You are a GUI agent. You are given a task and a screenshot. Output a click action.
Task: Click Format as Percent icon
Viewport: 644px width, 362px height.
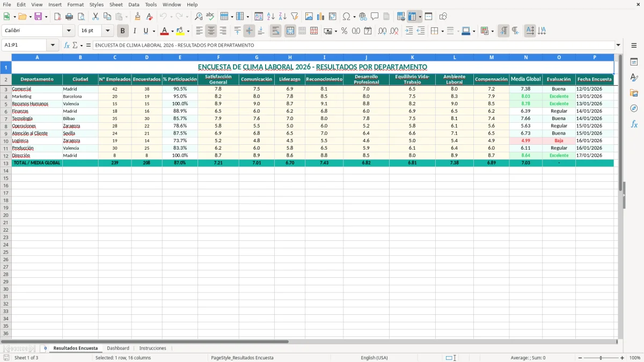coord(344,31)
